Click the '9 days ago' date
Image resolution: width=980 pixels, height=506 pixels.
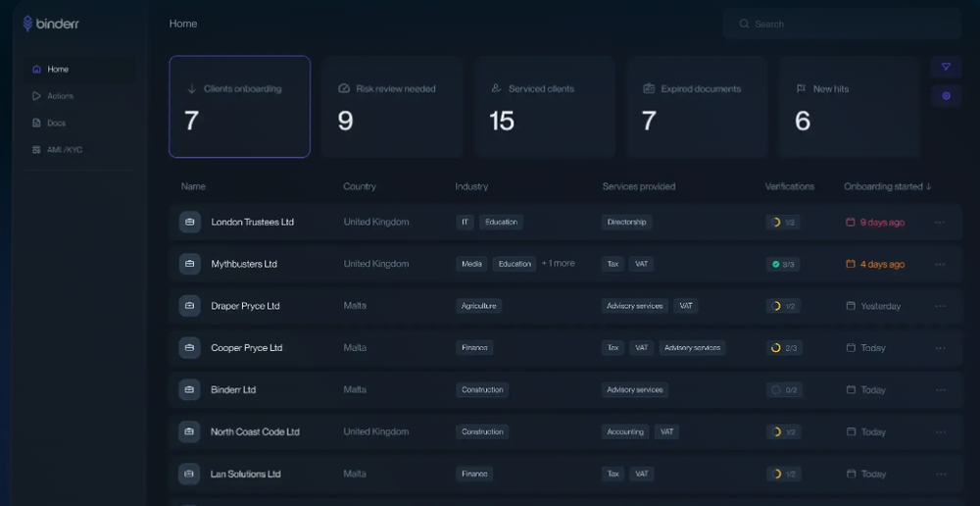875,222
